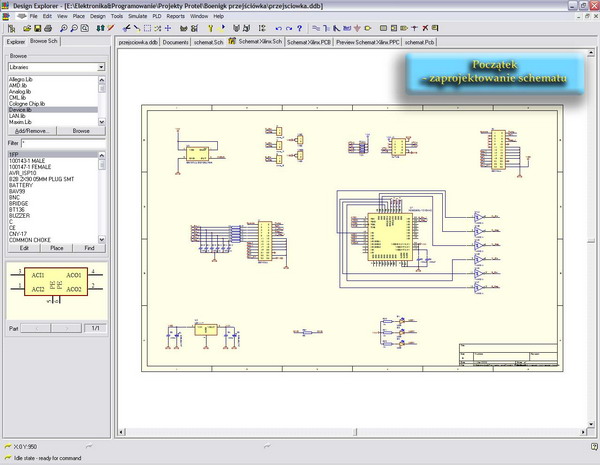Click the Add/Remove libraries button

pos(32,131)
